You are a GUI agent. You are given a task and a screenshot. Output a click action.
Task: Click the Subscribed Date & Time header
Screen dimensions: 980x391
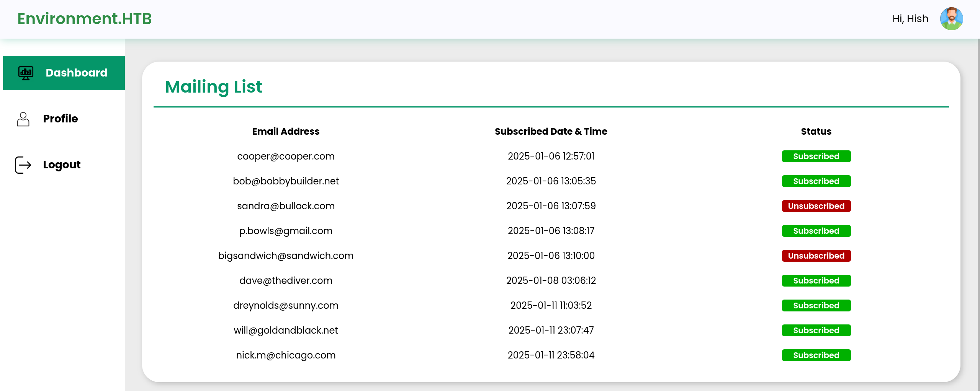coord(551,132)
